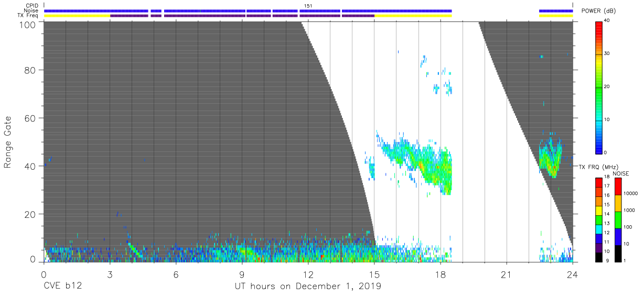Click the TX FRQ (MHz) color scale
The image size is (644, 297).
click(599, 219)
